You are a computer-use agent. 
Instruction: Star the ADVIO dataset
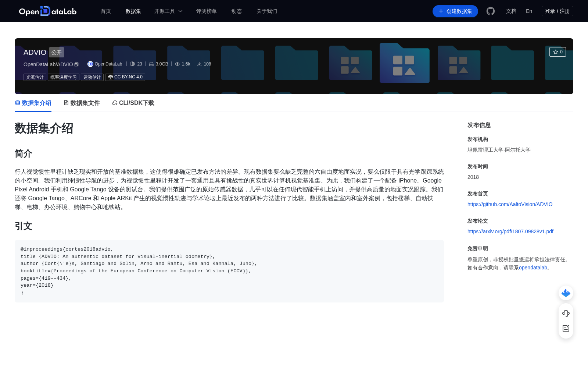(x=557, y=52)
